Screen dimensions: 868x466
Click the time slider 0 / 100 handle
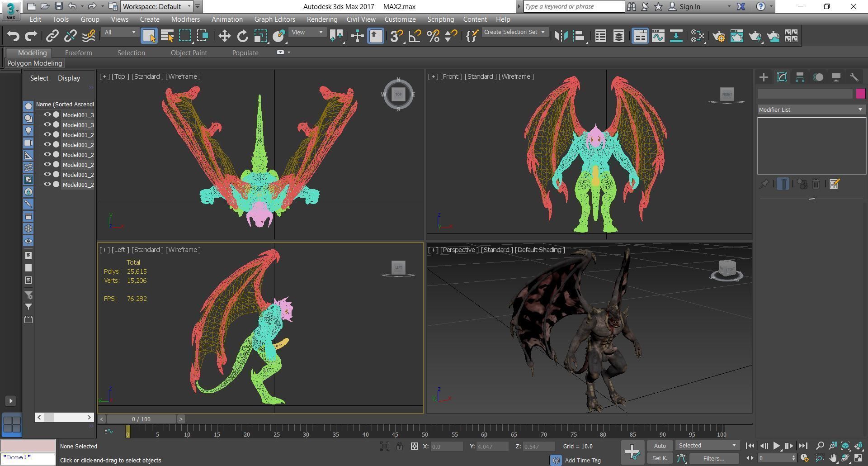(141, 419)
